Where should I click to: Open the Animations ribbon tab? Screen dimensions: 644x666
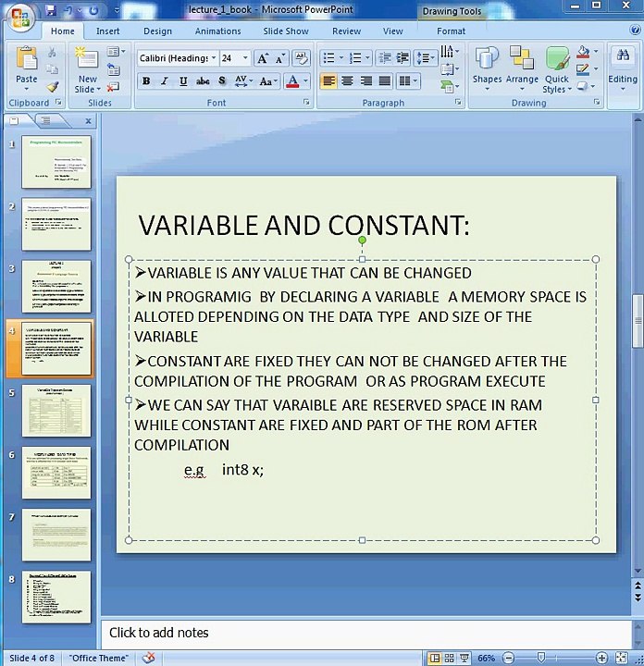coord(218,31)
